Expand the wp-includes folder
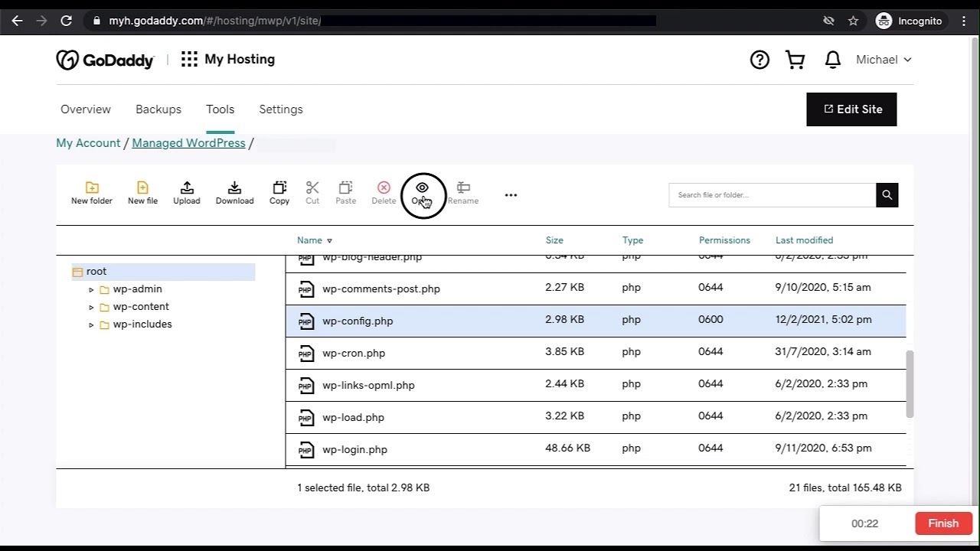The image size is (980, 551). 91,324
